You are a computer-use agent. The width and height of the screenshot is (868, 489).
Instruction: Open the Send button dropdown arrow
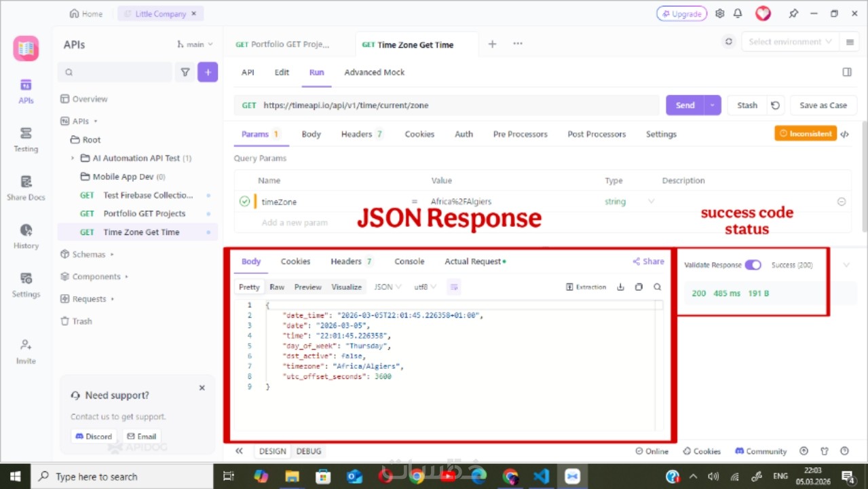pos(712,105)
